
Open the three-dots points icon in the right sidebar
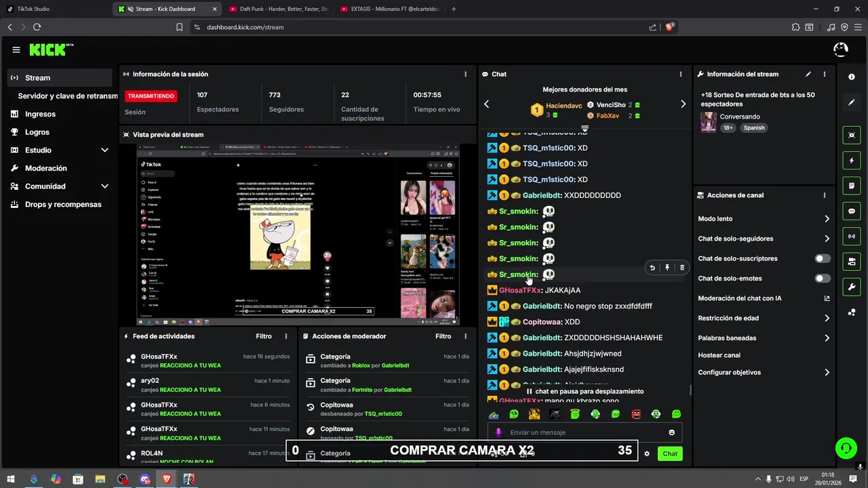(852, 312)
